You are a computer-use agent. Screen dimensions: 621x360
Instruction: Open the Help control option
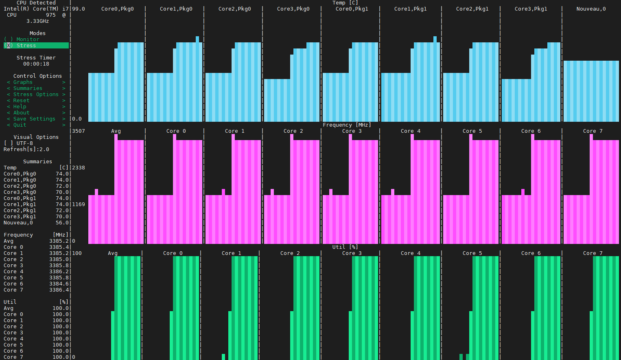click(x=36, y=107)
